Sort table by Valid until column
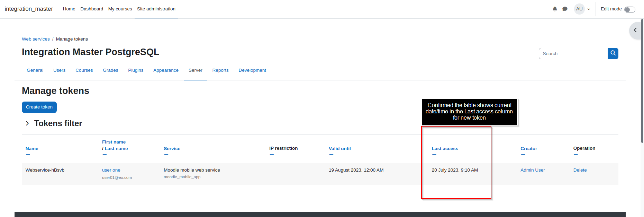 click(x=339, y=149)
